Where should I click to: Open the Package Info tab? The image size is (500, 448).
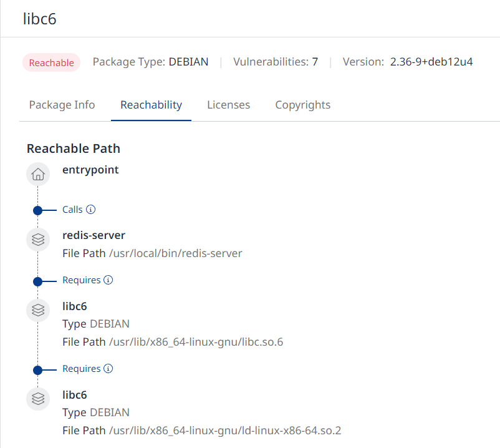pos(62,105)
